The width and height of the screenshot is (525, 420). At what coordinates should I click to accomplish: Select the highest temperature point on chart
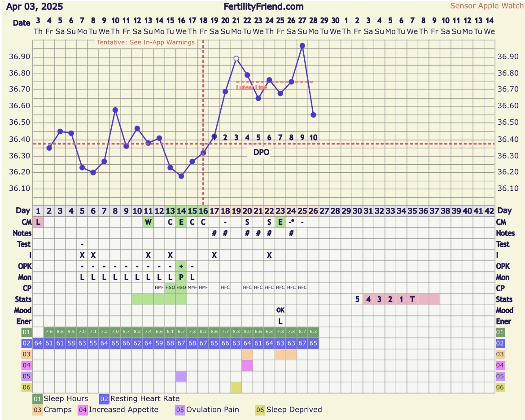click(302, 45)
